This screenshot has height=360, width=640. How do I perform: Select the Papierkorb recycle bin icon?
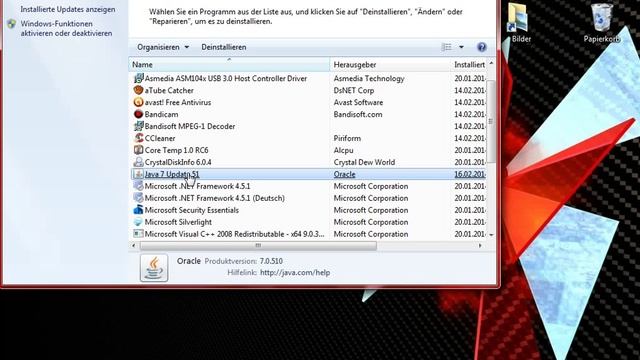(x=602, y=23)
